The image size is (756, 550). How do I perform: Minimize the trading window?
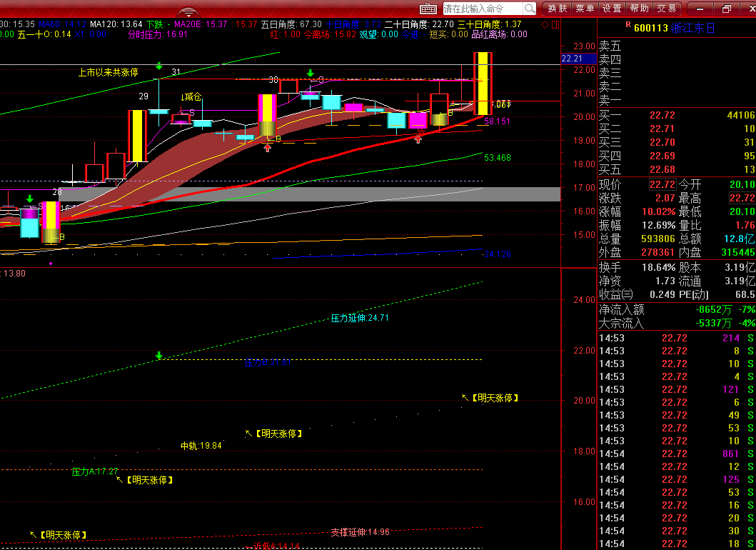700,9
